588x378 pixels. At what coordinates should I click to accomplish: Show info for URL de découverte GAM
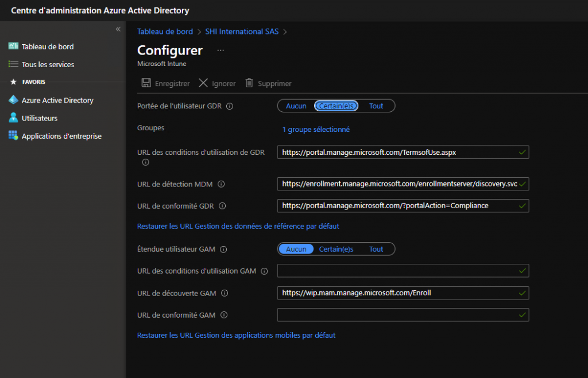pos(225,293)
